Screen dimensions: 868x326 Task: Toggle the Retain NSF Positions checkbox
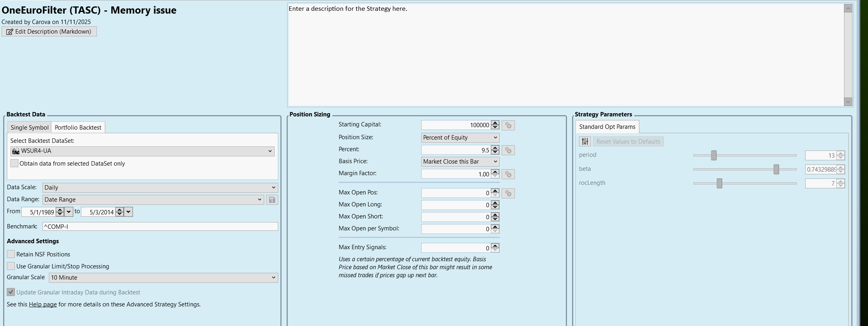point(11,254)
